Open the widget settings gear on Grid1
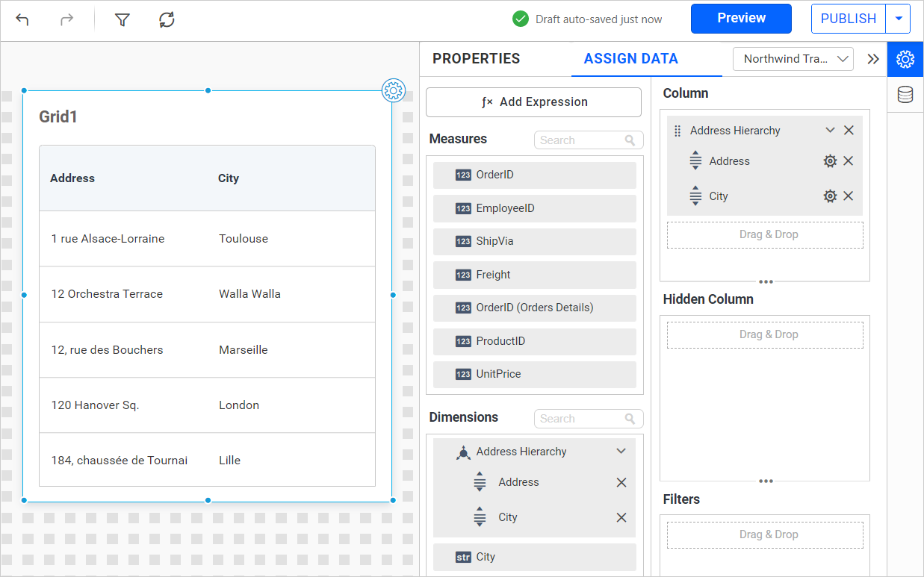 point(393,90)
